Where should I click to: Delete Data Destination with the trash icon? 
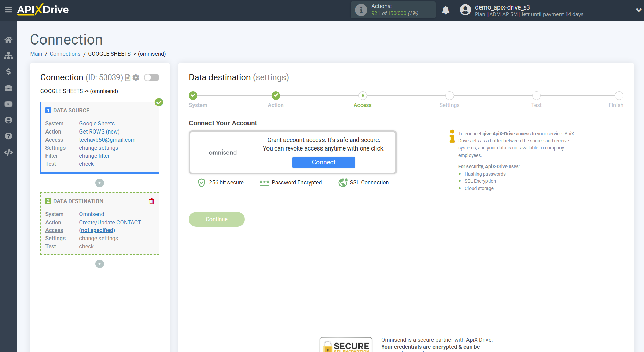coord(151,201)
